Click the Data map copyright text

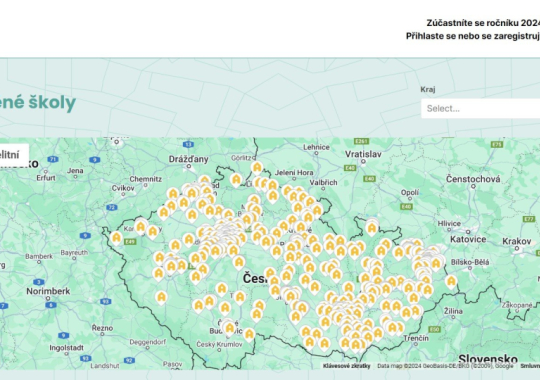point(445,366)
